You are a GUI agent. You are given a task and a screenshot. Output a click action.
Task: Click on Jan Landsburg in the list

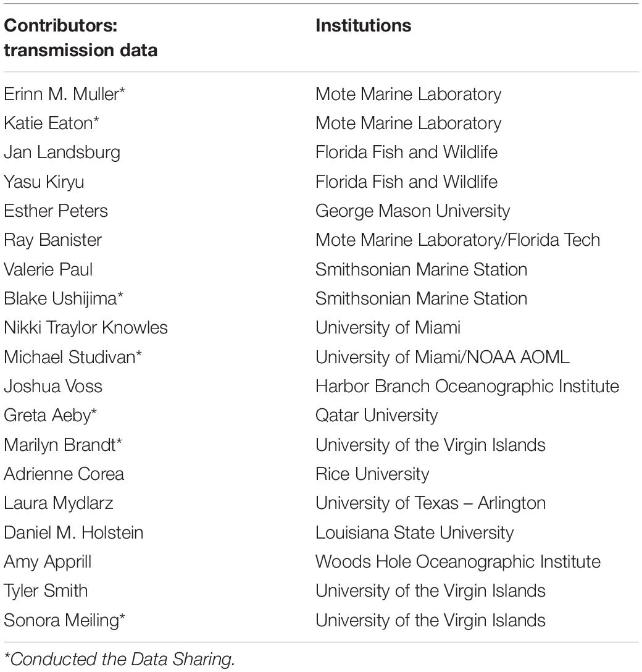62,153
